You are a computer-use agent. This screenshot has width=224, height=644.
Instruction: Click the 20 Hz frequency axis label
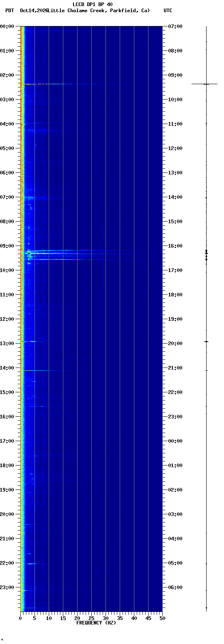pos(77,618)
